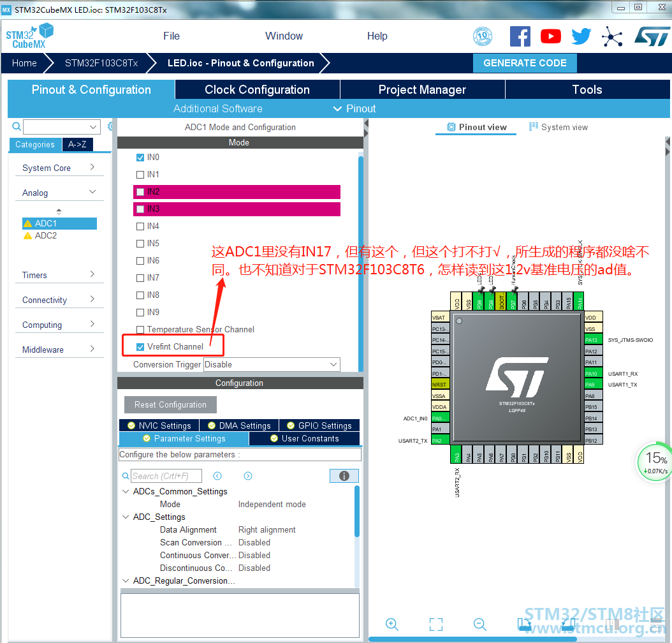The image size is (672, 643).
Task: Open the category search combo box dropdown
Action: 92,127
